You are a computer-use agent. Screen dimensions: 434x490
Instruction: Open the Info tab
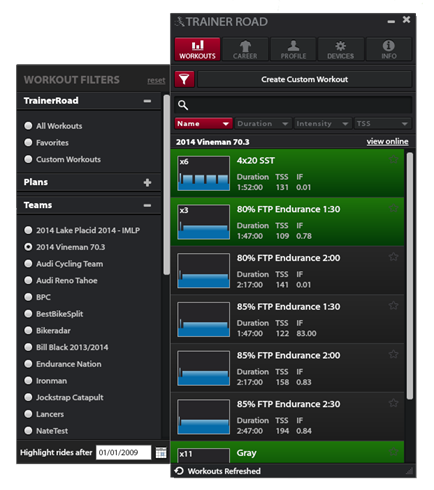pyautogui.click(x=389, y=49)
